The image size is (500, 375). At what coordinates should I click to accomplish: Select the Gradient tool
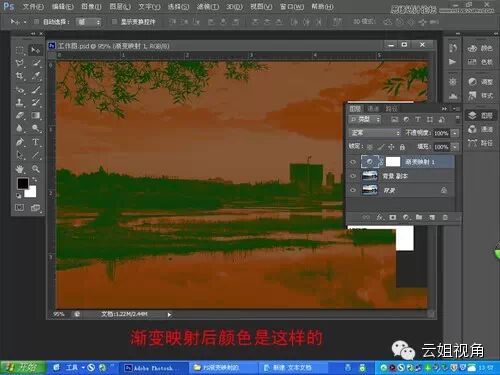coord(36,116)
